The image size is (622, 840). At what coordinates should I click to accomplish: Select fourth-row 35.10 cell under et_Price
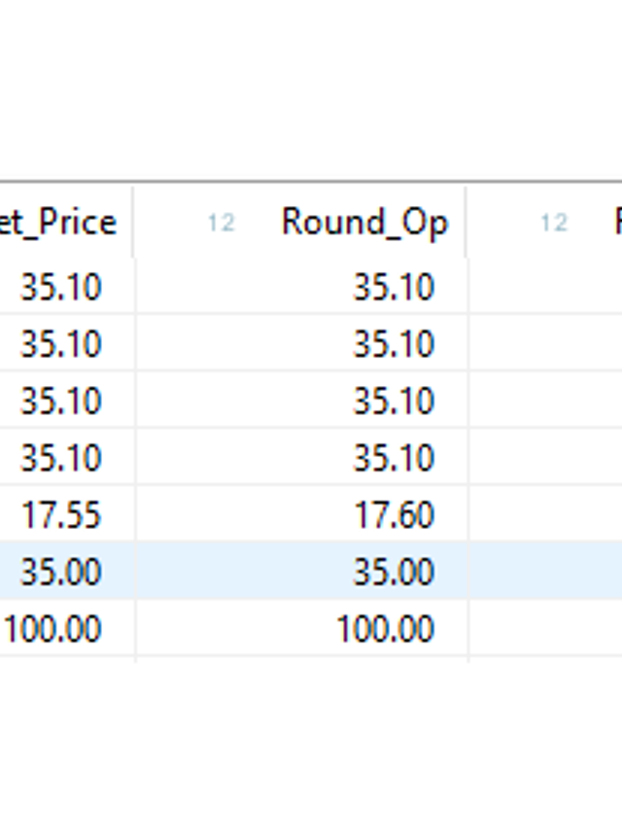click(x=67, y=457)
